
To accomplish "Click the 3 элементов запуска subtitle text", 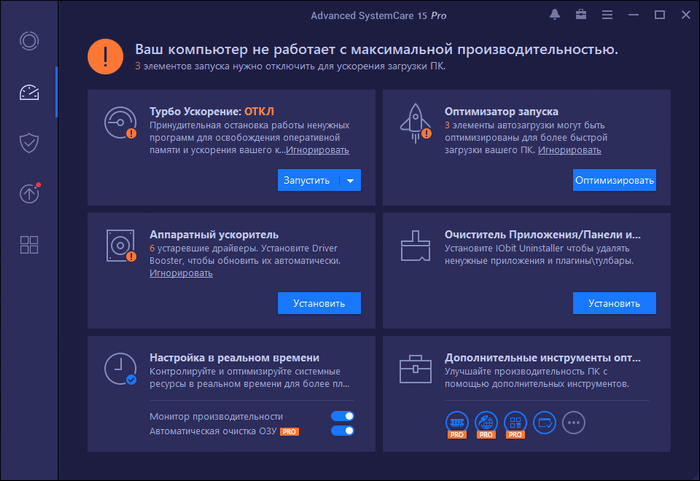I will pos(290,66).
